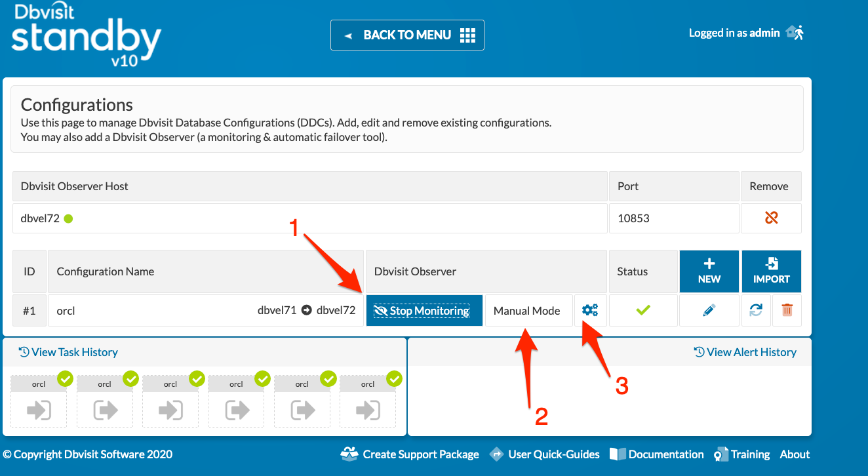Select the dbvel72 observer host cell
The width and height of the screenshot is (868, 476).
pyautogui.click(x=310, y=218)
